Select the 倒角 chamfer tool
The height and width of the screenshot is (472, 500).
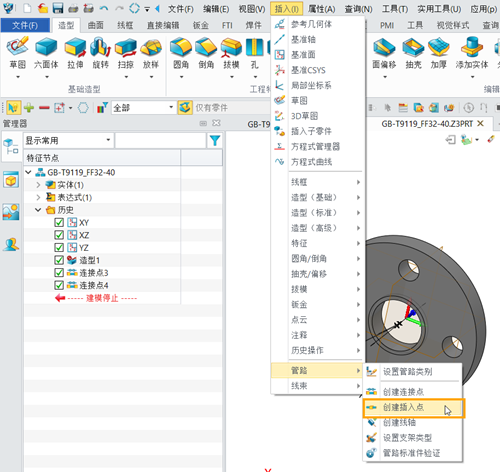pos(206,52)
